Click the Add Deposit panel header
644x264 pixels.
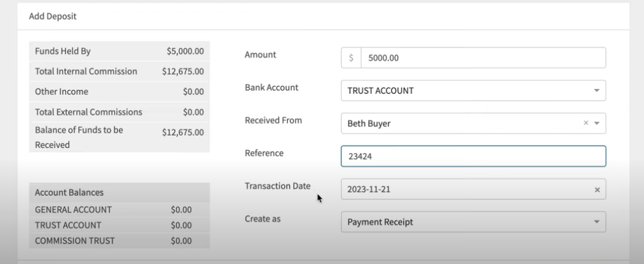click(323, 17)
